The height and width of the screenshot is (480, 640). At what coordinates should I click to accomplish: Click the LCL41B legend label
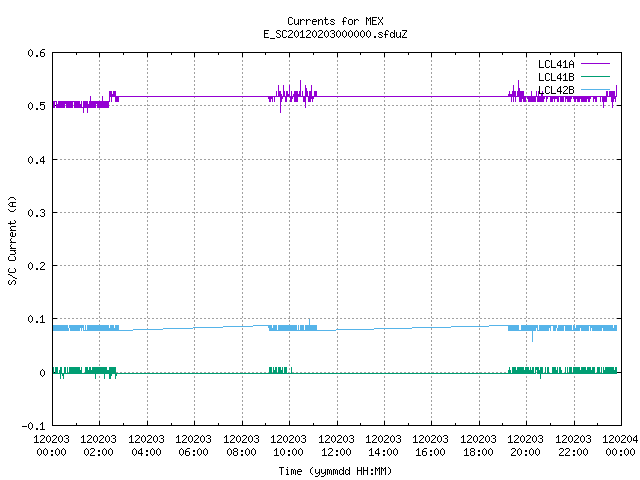pos(556,77)
